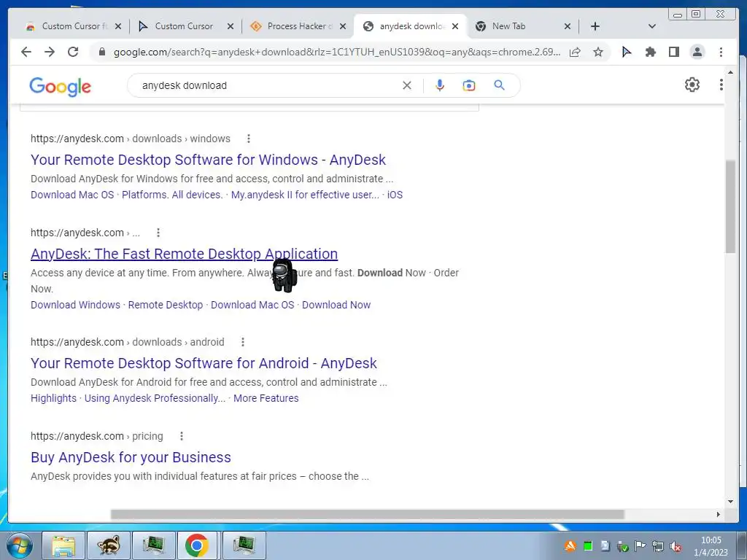Click the Google logo
The height and width of the screenshot is (560, 747).
tap(60, 87)
